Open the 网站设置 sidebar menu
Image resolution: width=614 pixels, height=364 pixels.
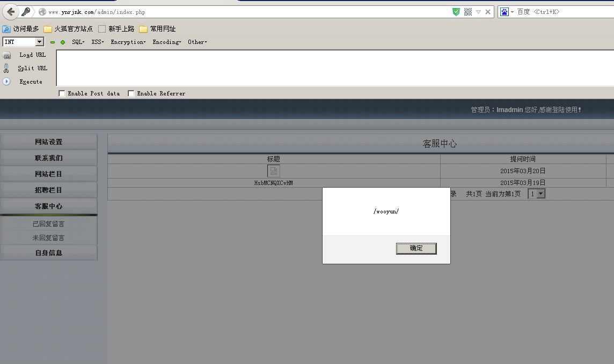pyautogui.click(x=48, y=142)
